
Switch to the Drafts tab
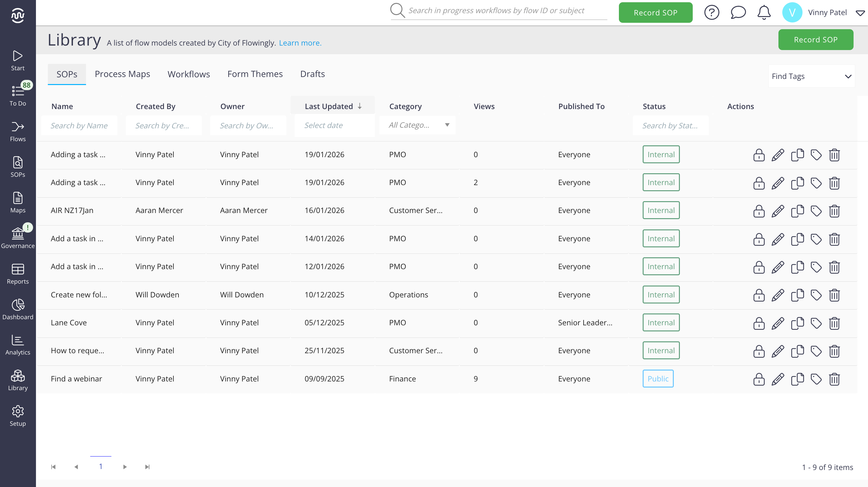pos(312,74)
